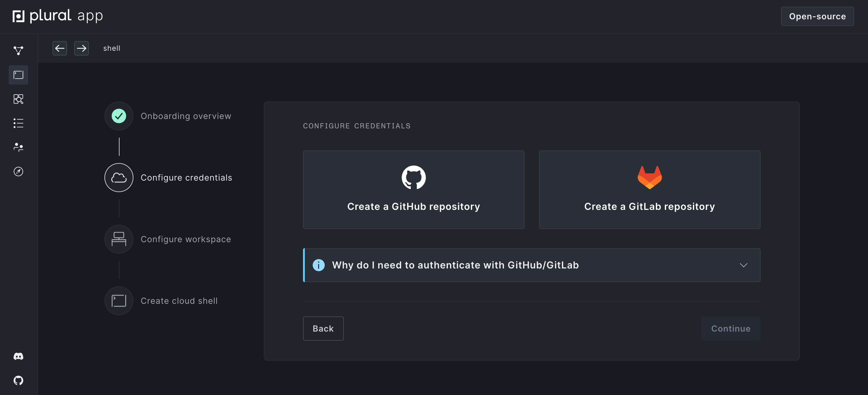Choose Create a GitLab repository

649,189
